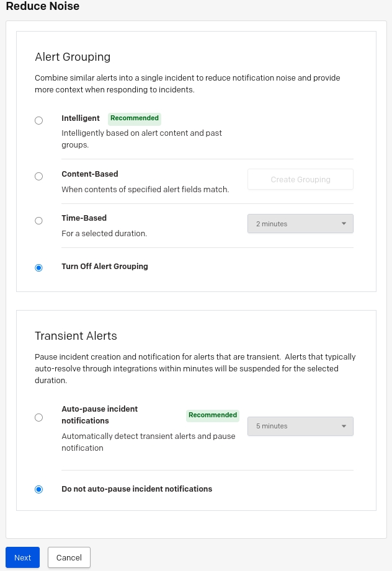Click the Content-Based description about alert fields
392x571 pixels.
click(145, 190)
